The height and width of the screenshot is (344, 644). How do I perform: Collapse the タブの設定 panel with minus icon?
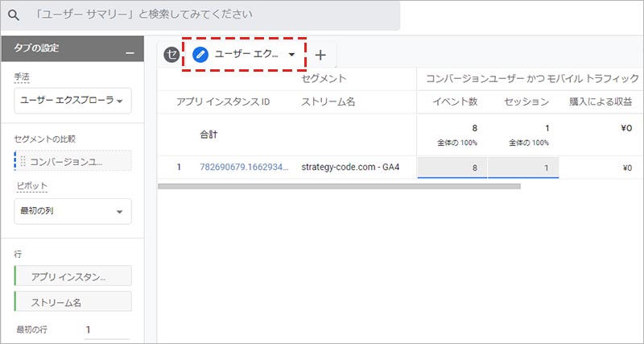click(129, 52)
